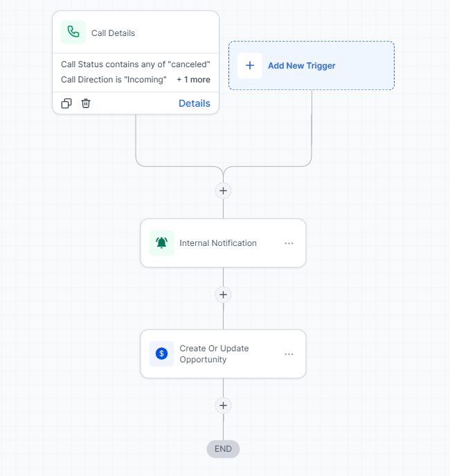Click the Call Status "canceled" filter text
Image resolution: width=450 pixels, height=476 pixels.
pos(136,64)
